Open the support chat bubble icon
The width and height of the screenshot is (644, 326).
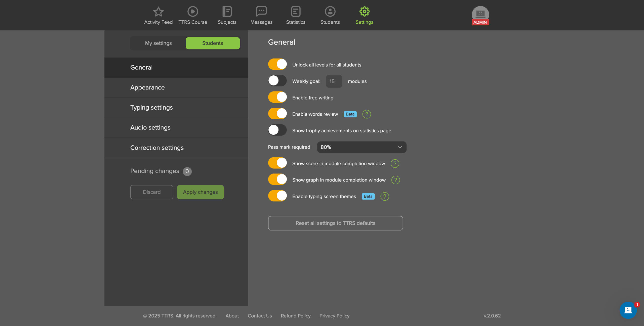coord(628,310)
